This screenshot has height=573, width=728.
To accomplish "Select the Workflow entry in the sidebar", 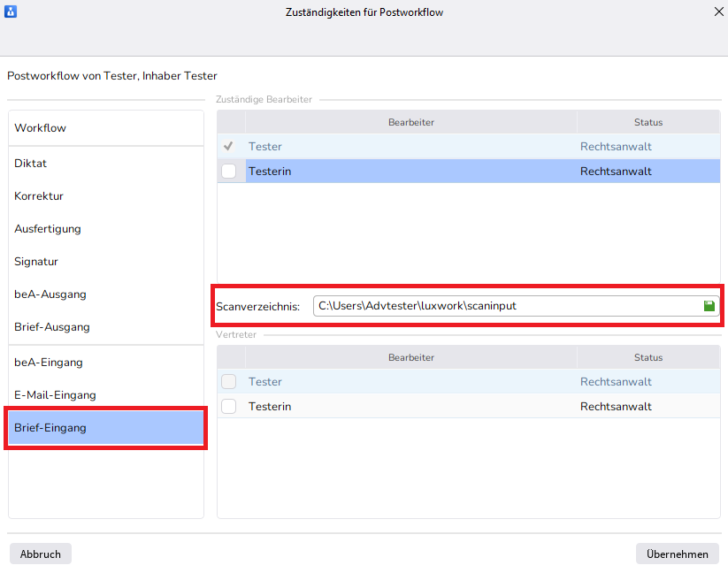I will coord(40,128).
